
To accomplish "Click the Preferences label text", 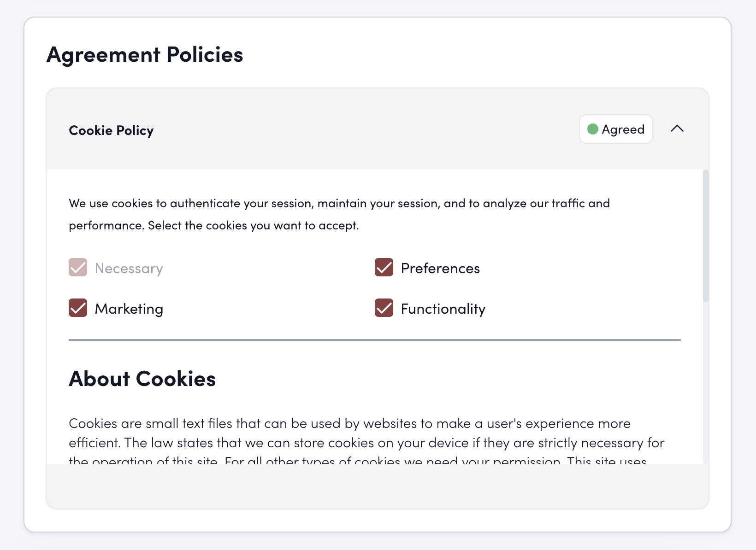I will coord(440,269).
